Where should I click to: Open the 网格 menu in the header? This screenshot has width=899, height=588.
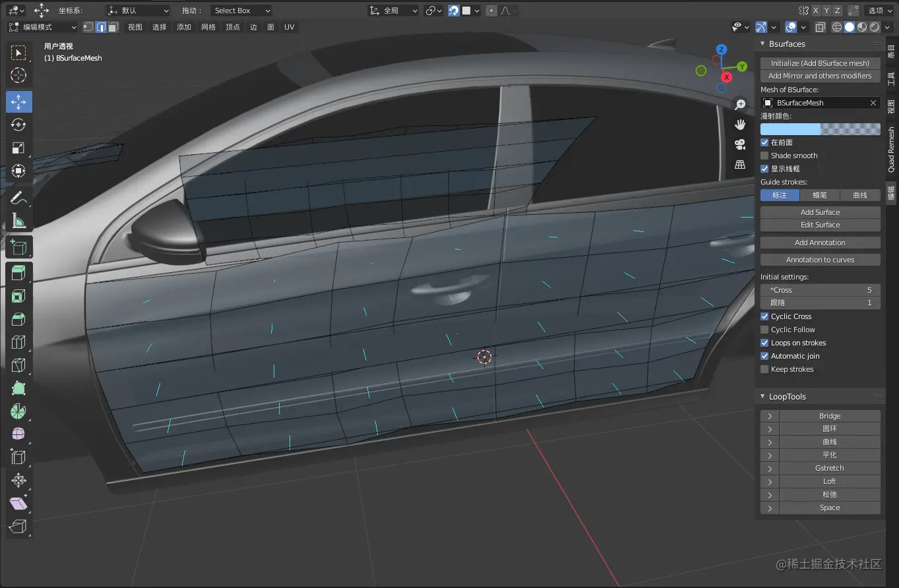click(x=208, y=27)
